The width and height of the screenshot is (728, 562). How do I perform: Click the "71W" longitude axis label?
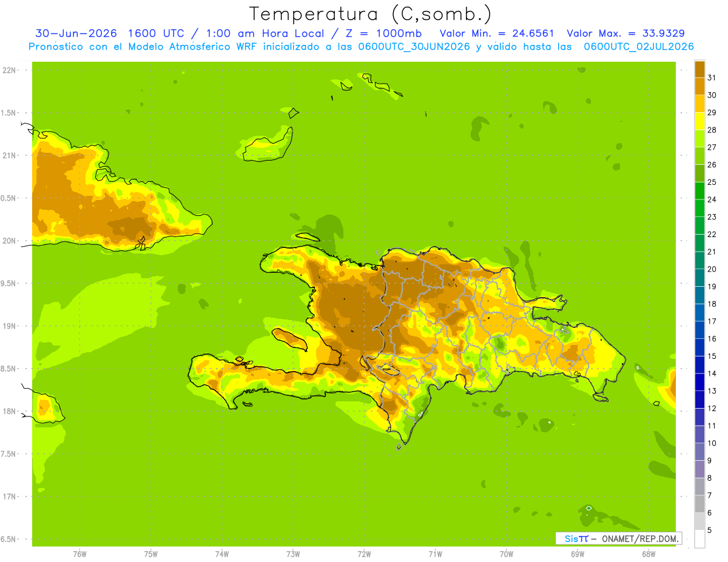tap(435, 554)
